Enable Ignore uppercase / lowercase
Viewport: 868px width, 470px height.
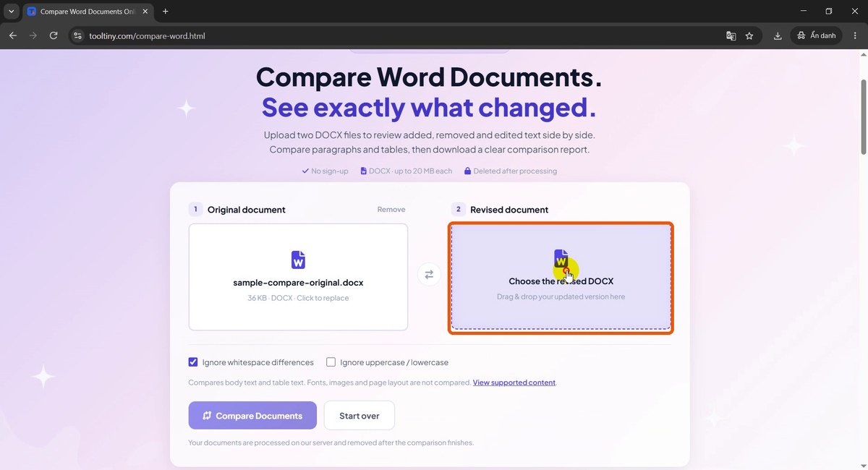click(x=331, y=362)
